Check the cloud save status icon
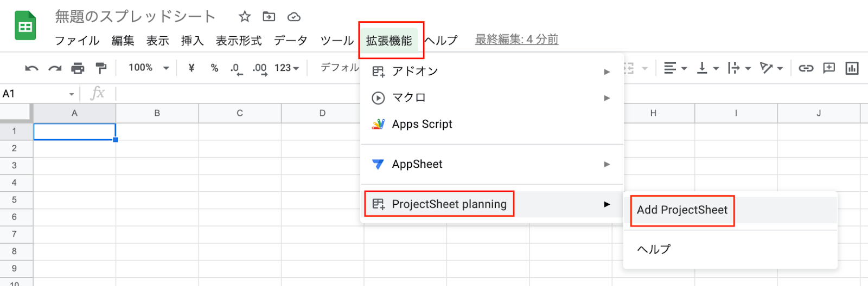 294,17
